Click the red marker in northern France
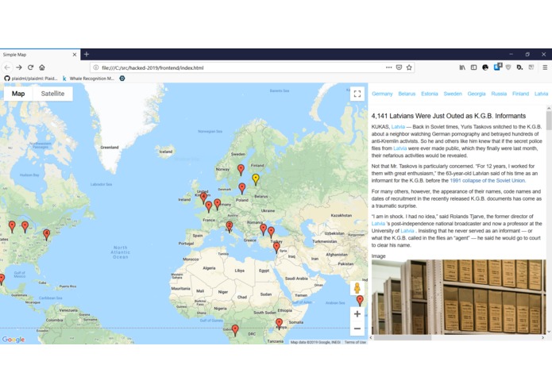The width and height of the screenshot is (552, 392). pos(209,206)
